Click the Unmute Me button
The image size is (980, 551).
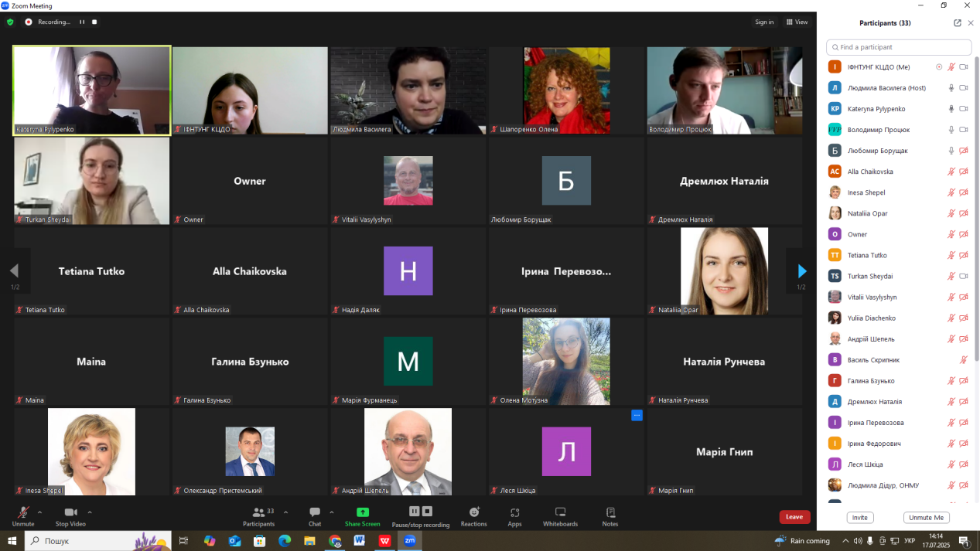pos(927,518)
